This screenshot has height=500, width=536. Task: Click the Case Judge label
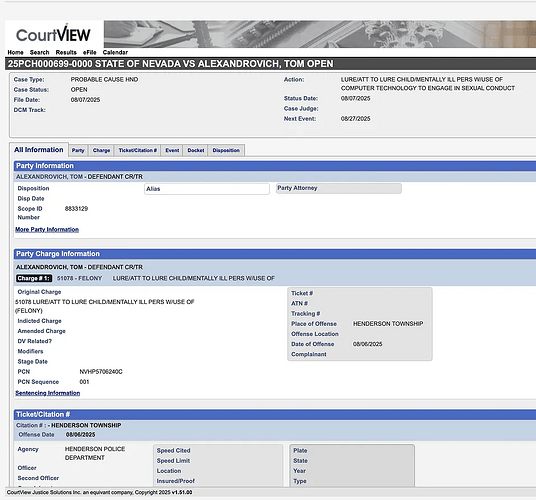(x=301, y=109)
